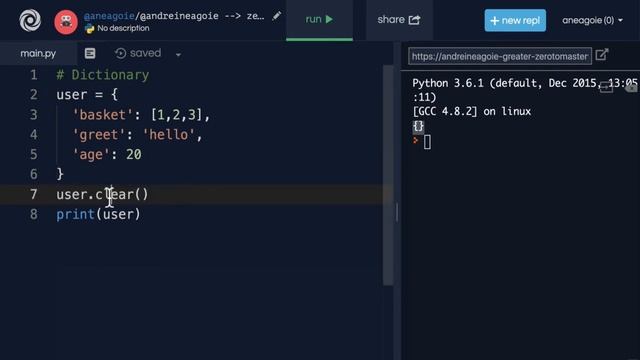This screenshot has width=640, height=360.
Task: Edit repl name with pencil icon
Action: pyautogui.click(x=277, y=16)
